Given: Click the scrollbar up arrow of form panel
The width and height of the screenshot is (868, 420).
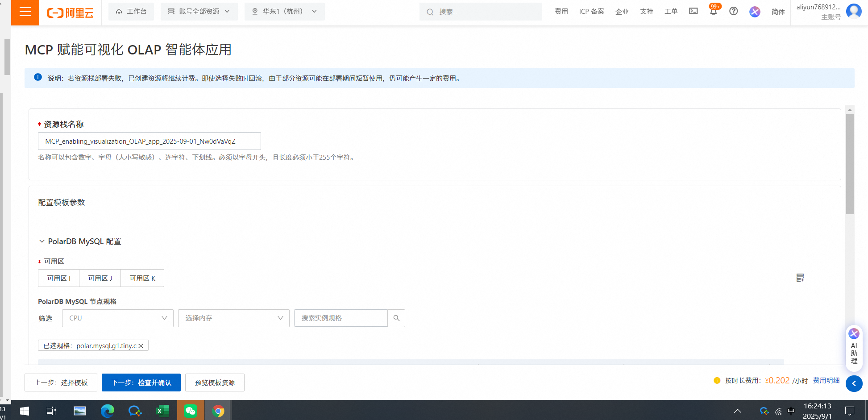Looking at the screenshot, I should [x=850, y=110].
